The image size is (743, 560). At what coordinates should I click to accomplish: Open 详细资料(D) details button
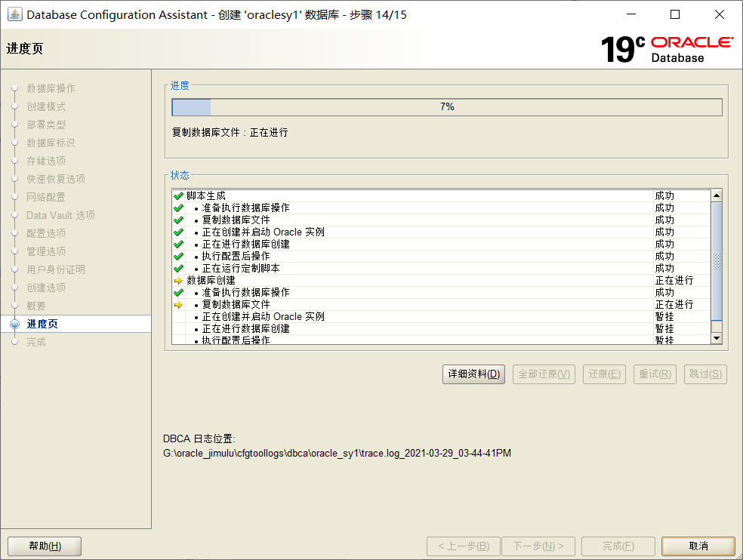click(474, 374)
